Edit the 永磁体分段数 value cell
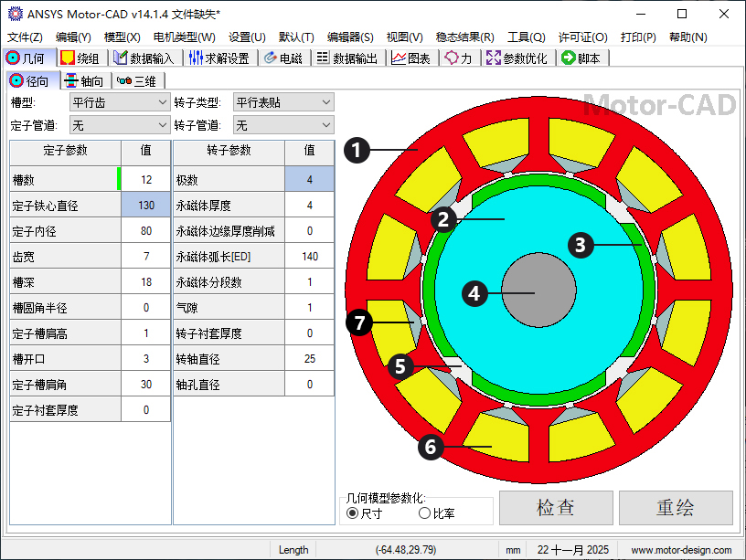746x560 pixels. pos(310,282)
